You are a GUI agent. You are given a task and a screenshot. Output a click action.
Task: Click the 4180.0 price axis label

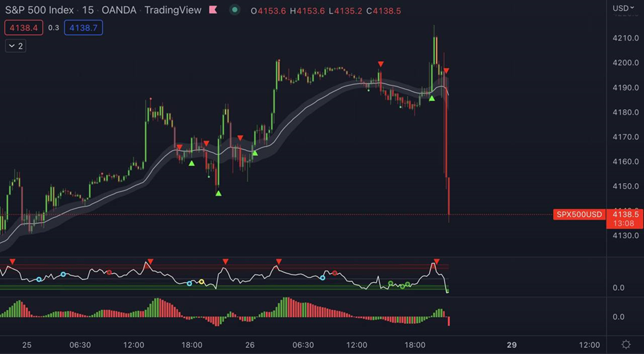(x=625, y=113)
